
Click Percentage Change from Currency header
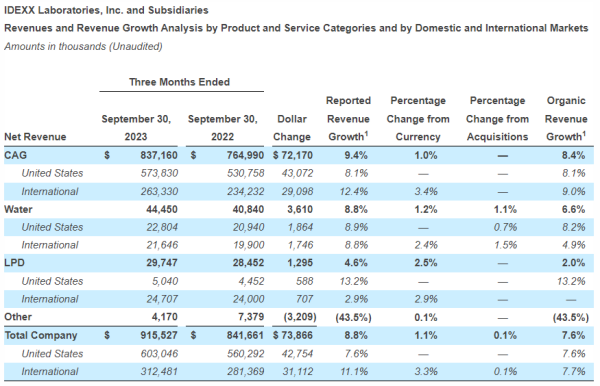[418, 119]
